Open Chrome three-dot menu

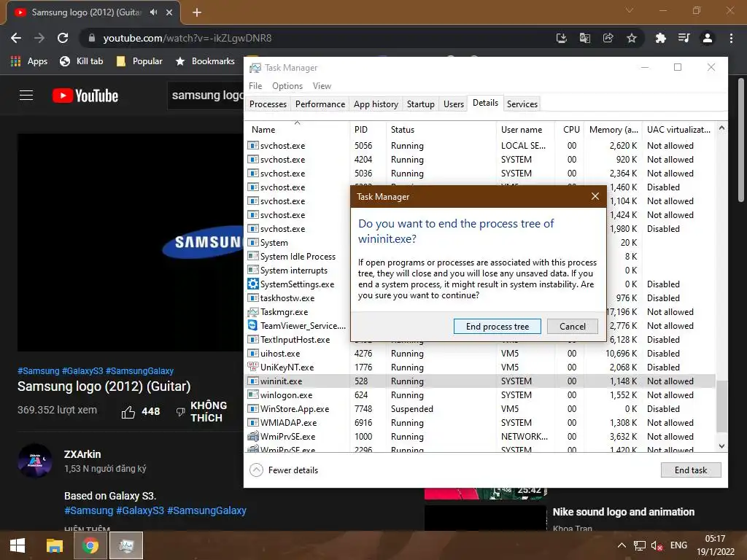click(x=731, y=38)
